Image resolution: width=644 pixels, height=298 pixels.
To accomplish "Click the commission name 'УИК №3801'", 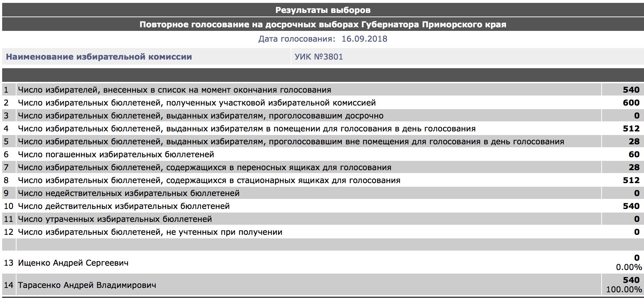I will click(x=319, y=57).
